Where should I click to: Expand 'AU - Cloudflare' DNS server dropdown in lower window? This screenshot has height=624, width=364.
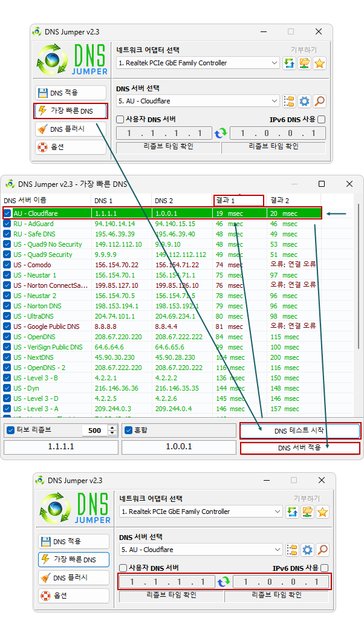click(278, 550)
